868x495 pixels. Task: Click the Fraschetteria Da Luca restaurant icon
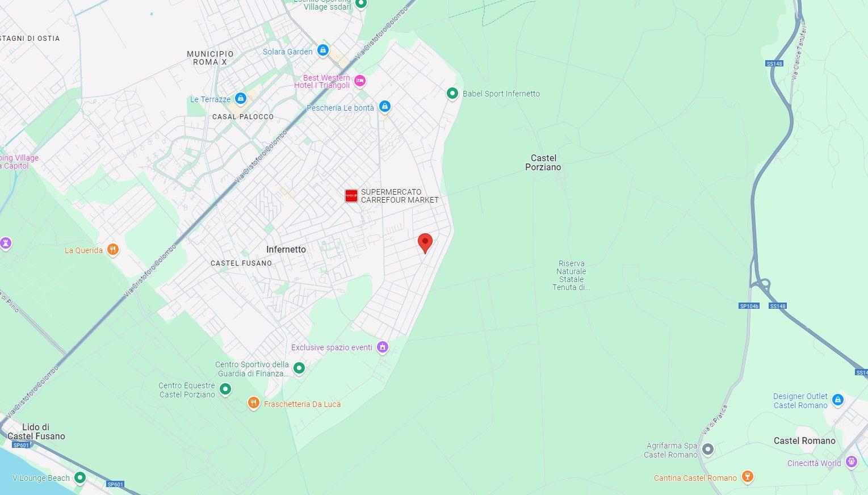[x=254, y=404]
